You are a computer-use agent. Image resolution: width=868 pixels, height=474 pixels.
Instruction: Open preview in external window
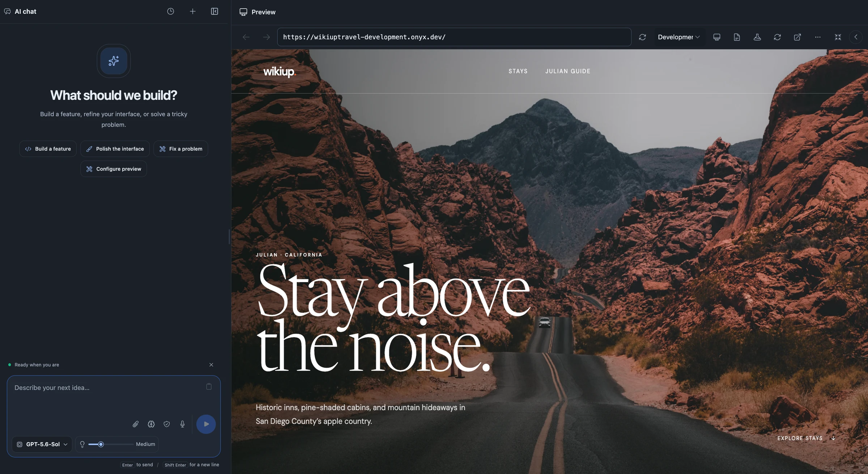point(797,37)
